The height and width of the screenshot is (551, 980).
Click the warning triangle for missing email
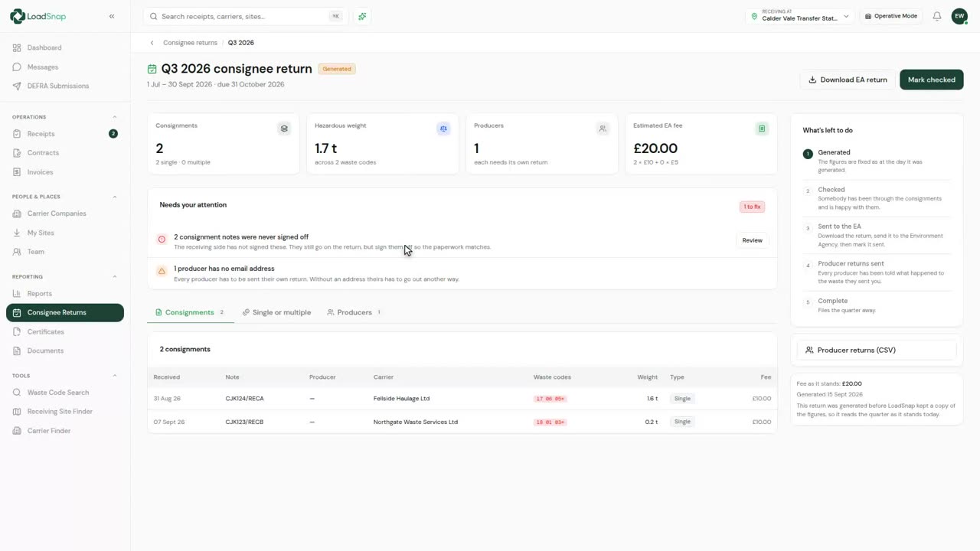pos(162,271)
